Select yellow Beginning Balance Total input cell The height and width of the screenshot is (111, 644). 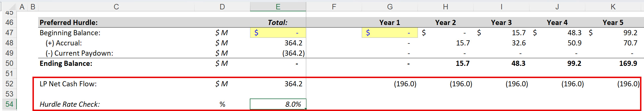278,33
